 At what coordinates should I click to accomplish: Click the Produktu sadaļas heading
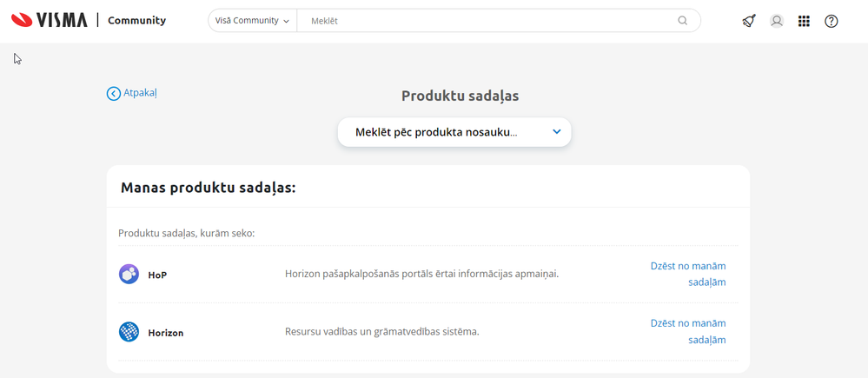[x=460, y=96]
